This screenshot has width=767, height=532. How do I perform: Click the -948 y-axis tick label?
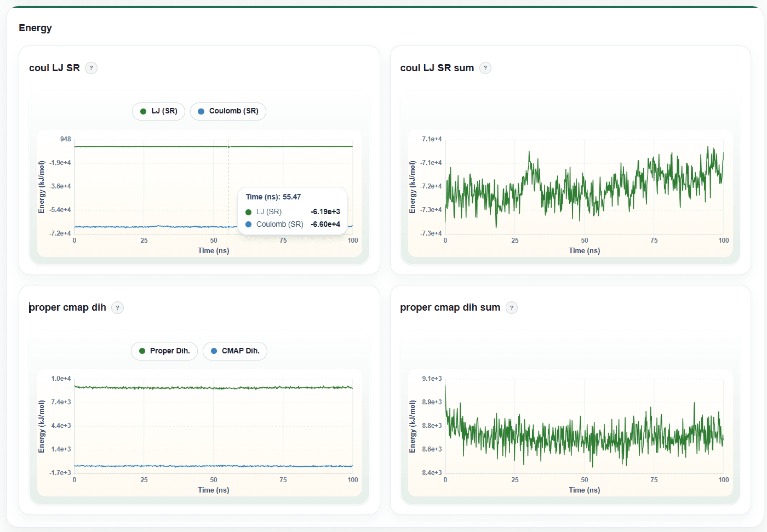coord(65,139)
